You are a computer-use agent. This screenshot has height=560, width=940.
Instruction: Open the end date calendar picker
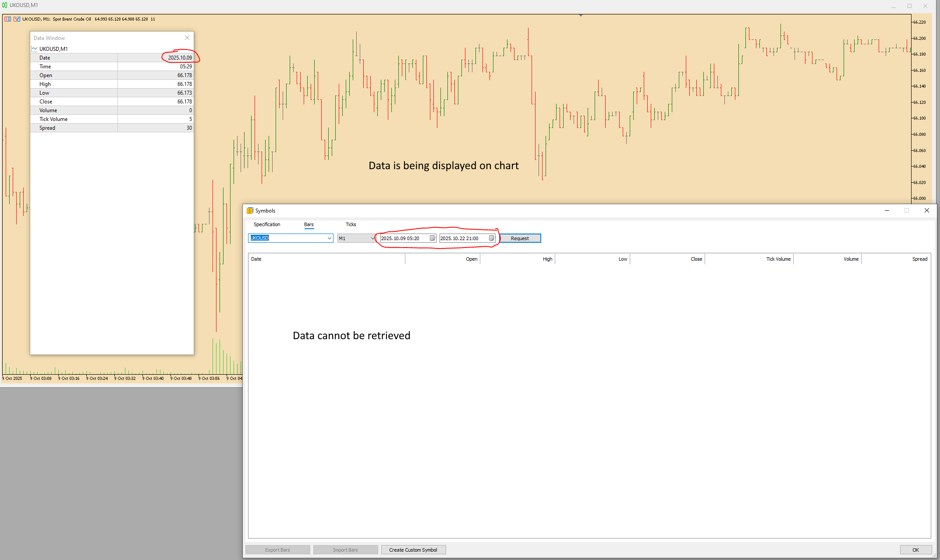pos(491,238)
